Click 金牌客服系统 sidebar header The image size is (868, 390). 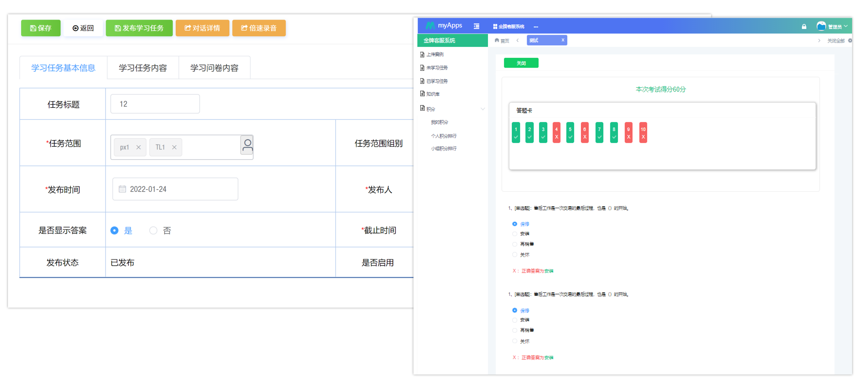[x=453, y=40]
